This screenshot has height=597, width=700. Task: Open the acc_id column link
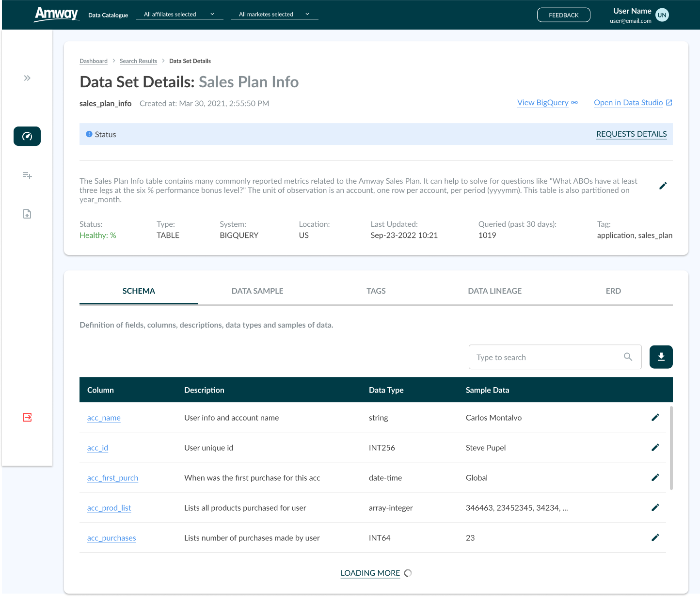(x=97, y=448)
